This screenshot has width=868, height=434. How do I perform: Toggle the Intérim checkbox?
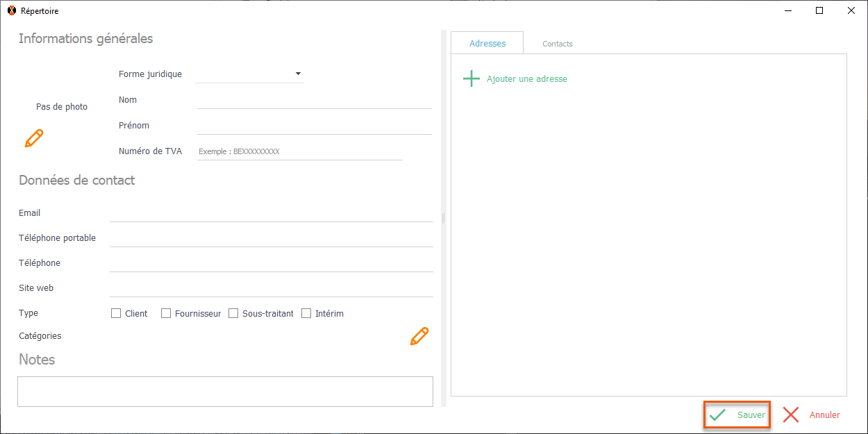click(x=306, y=313)
